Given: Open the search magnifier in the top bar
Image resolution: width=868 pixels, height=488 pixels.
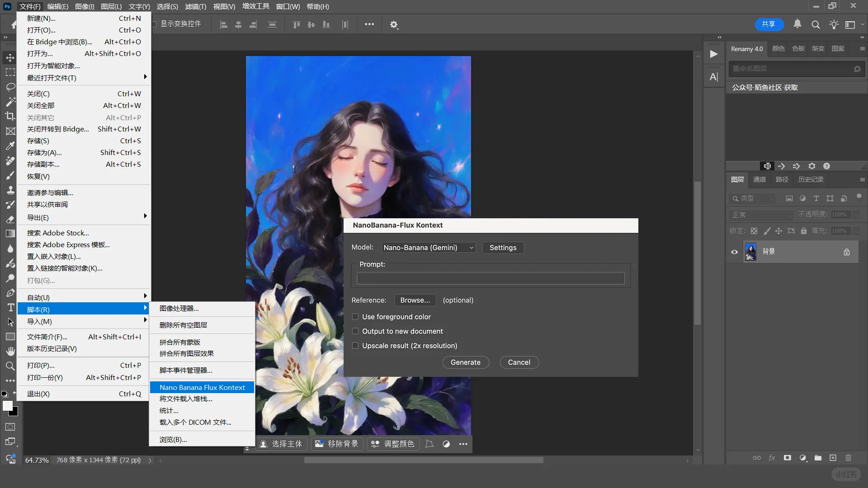Looking at the screenshot, I should [x=816, y=24].
